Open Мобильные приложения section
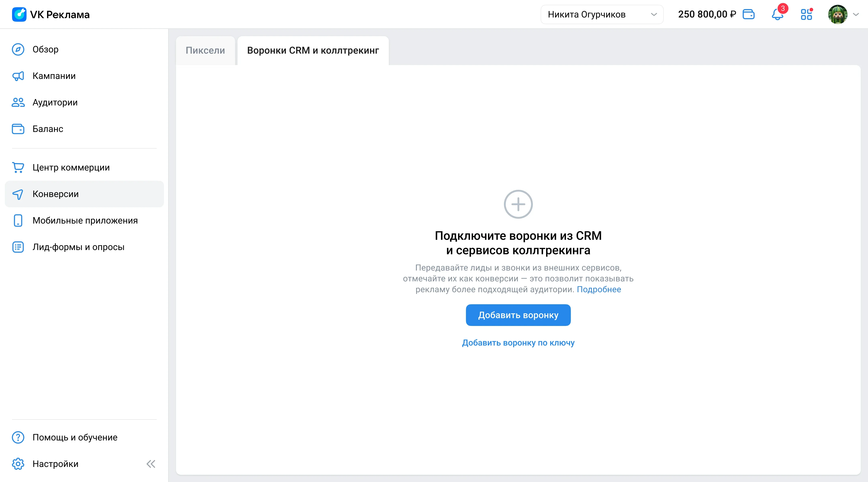The width and height of the screenshot is (868, 482). (x=84, y=221)
